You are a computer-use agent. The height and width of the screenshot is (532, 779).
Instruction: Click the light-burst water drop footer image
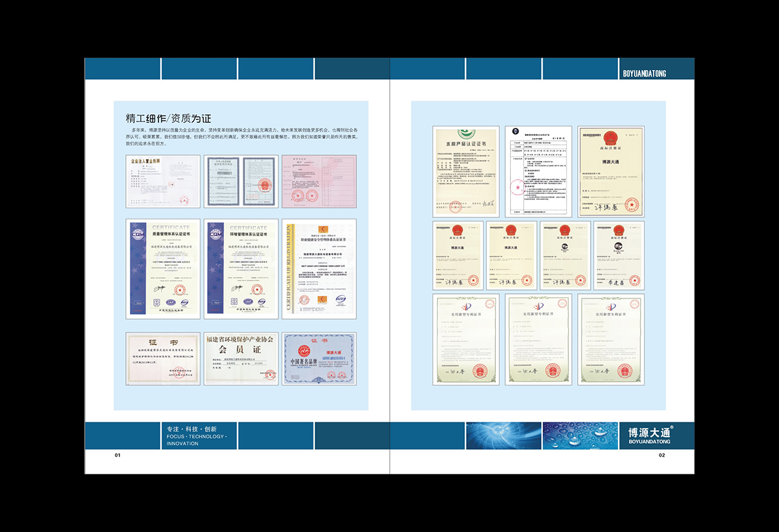coord(504,435)
